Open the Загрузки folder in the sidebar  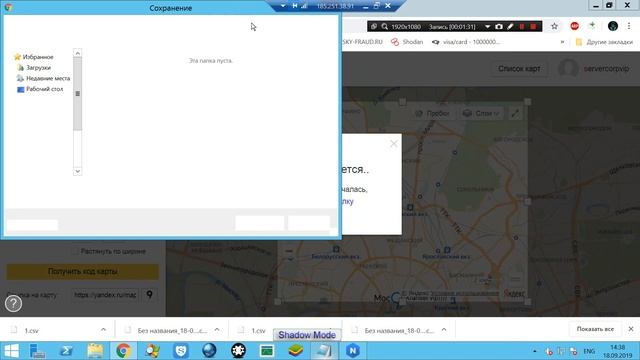click(x=34, y=67)
